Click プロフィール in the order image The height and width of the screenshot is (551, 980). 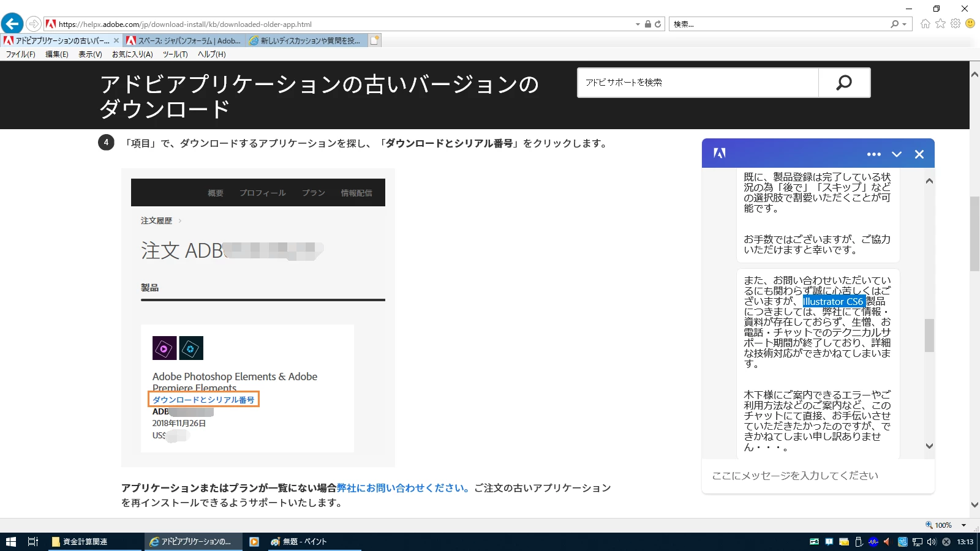coord(262,193)
